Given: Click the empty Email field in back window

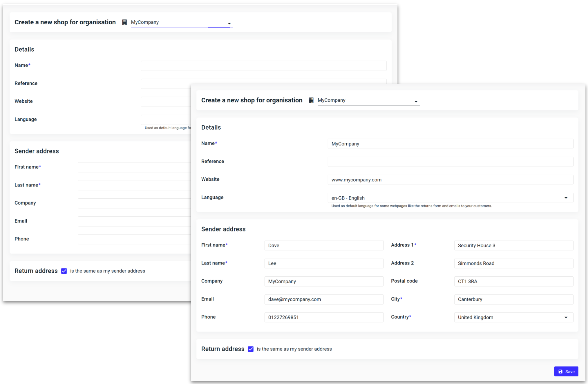Looking at the screenshot, I should [x=134, y=221].
